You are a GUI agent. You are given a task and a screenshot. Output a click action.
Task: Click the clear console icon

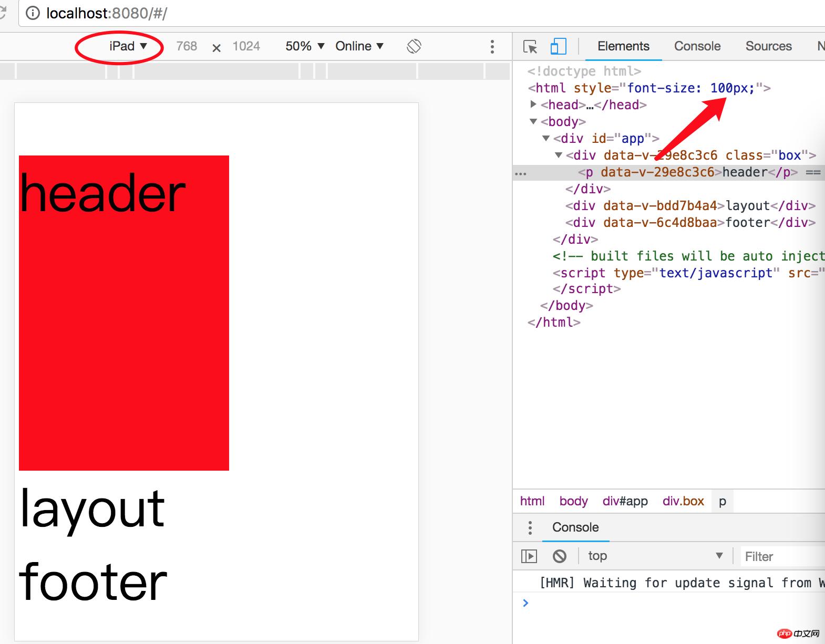tap(560, 556)
